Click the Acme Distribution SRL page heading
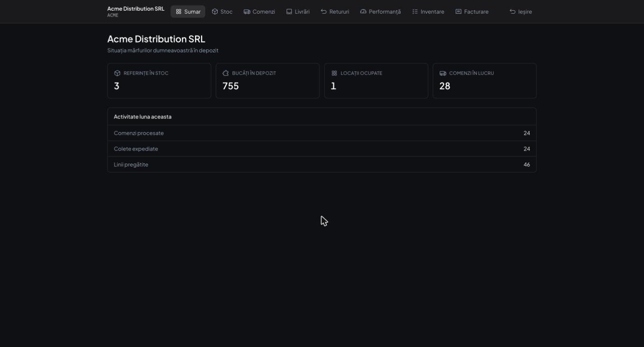The height and width of the screenshot is (347, 644). coord(156,39)
